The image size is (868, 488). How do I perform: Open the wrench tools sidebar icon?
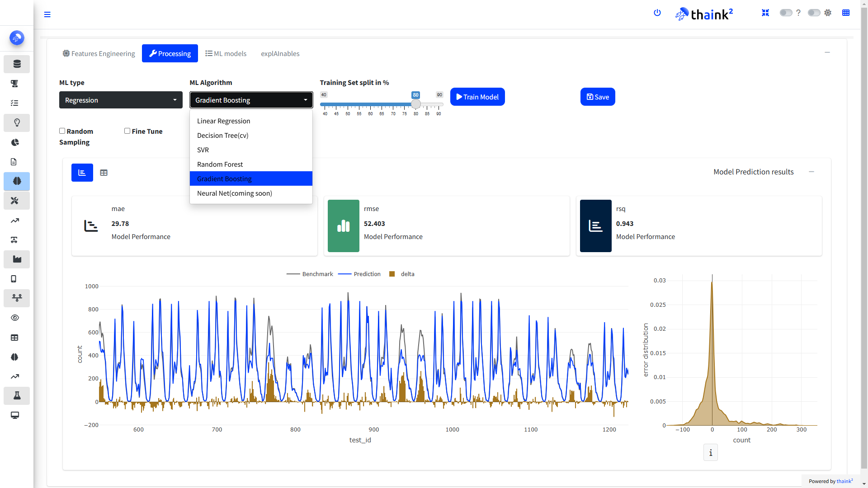click(15, 201)
